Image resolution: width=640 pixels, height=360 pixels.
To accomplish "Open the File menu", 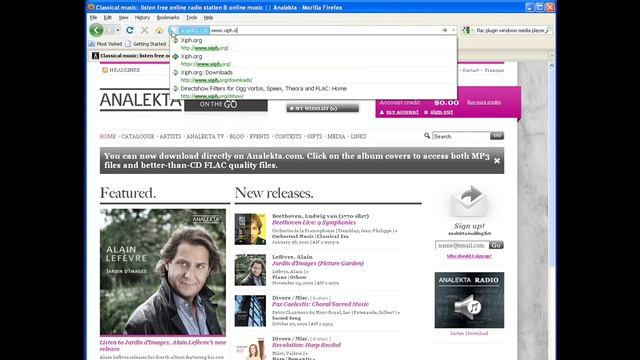I will coord(93,18).
